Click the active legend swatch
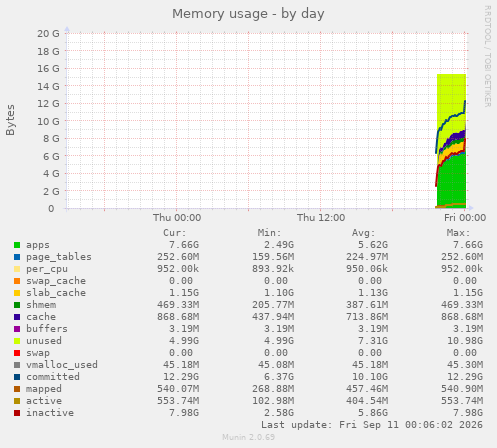Screen dimensions: 497x448 click(17, 401)
